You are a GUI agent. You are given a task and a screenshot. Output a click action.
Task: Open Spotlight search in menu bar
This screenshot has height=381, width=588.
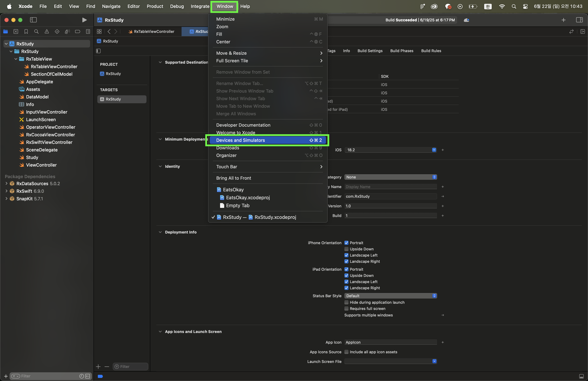pyautogui.click(x=514, y=6)
